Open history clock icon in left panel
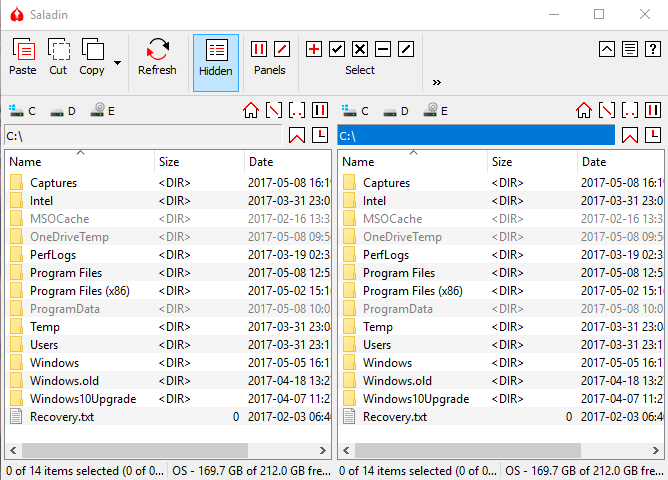The width and height of the screenshot is (668, 480). [320, 135]
